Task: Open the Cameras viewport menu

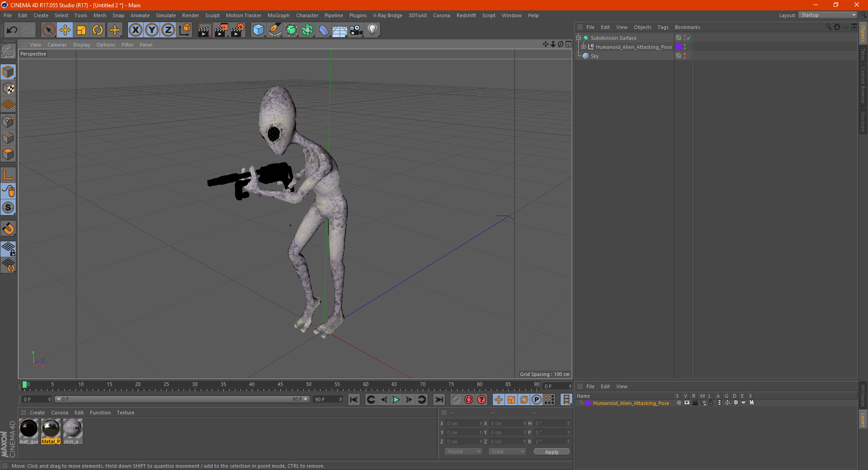Action: [x=57, y=45]
